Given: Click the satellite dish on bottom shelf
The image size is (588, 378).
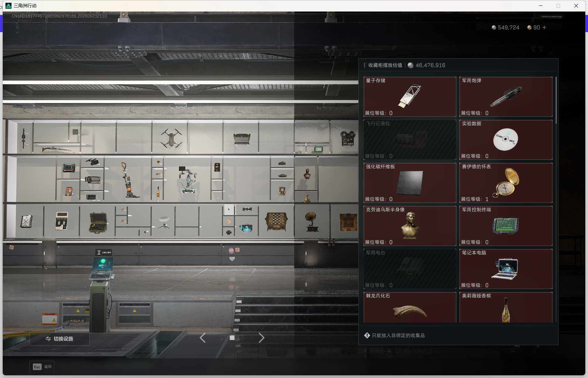Looking at the screenshot, I should tap(164, 222).
